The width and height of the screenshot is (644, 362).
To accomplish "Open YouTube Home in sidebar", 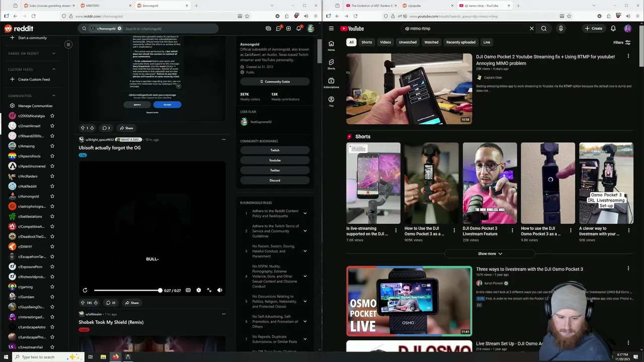I will (331, 46).
